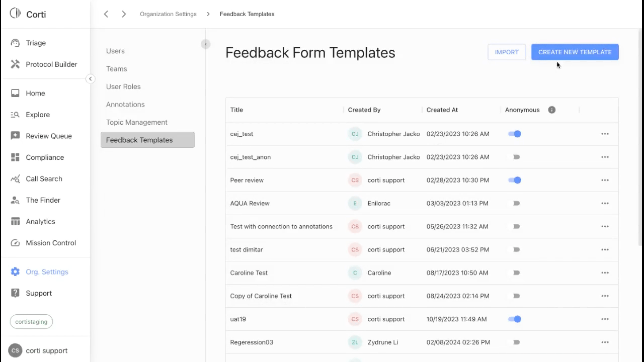Turn off anonymous toggle for uat19
644x362 pixels.
pyautogui.click(x=515, y=319)
